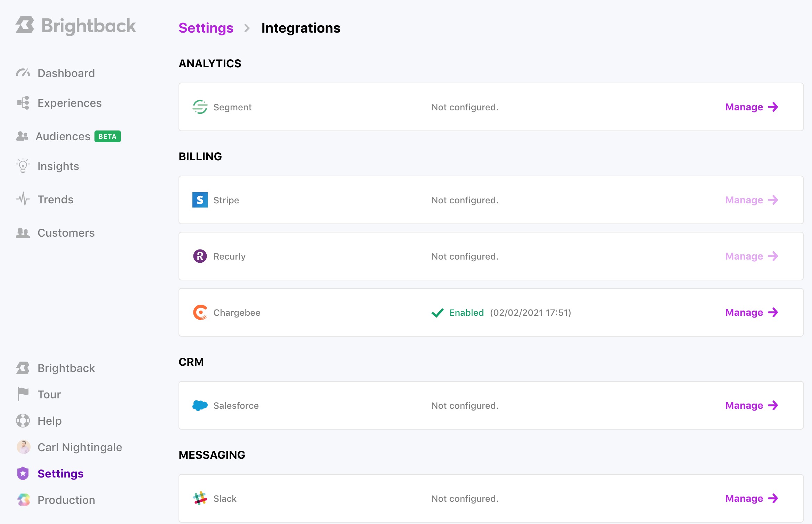Click the Recurly integration icon
The width and height of the screenshot is (812, 524).
pos(200,256)
